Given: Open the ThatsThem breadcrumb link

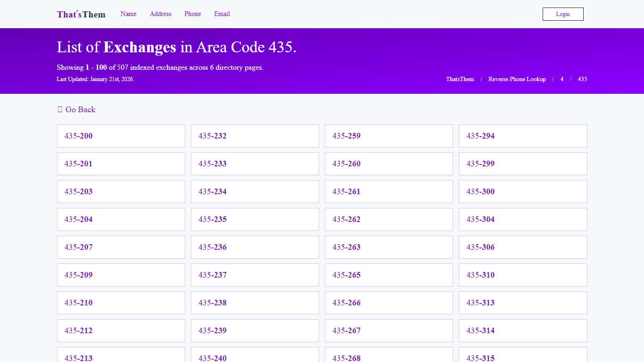Looking at the screenshot, I should (x=460, y=79).
